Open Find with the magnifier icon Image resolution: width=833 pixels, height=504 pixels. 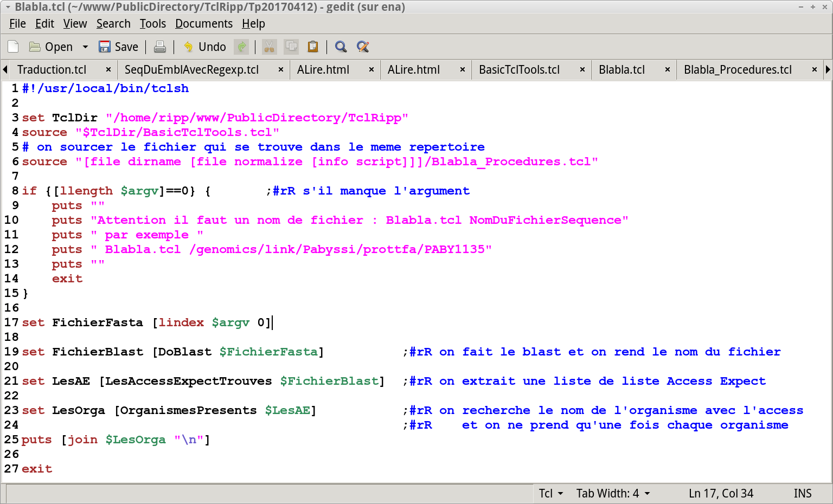pos(341,47)
